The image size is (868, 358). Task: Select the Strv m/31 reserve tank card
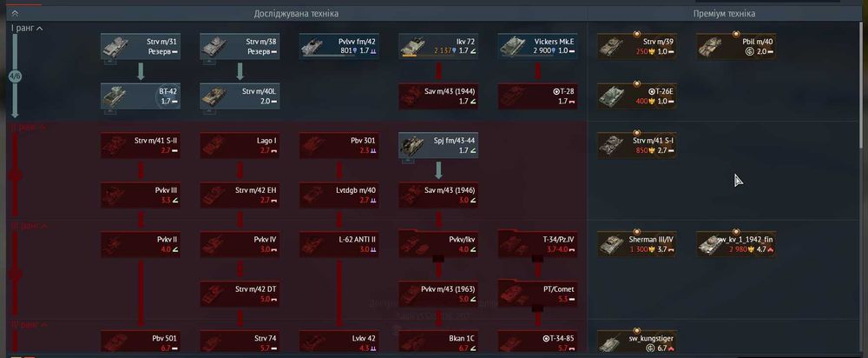tap(141, 47)
